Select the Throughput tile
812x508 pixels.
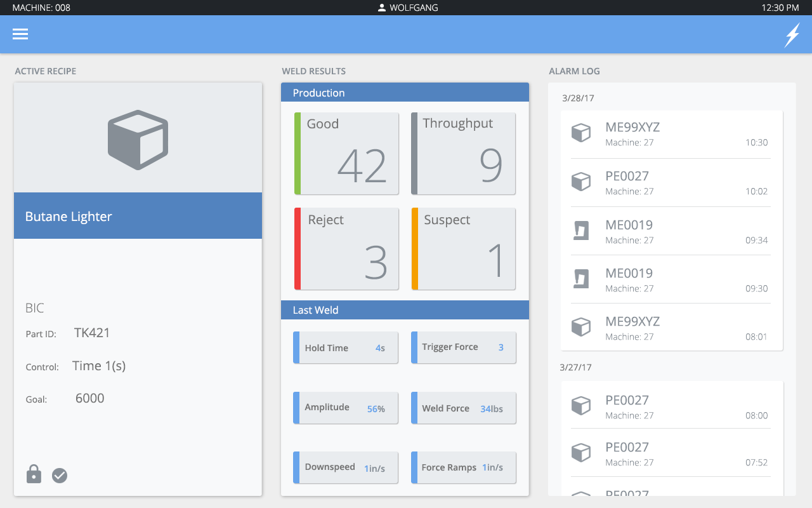[463, 154]
